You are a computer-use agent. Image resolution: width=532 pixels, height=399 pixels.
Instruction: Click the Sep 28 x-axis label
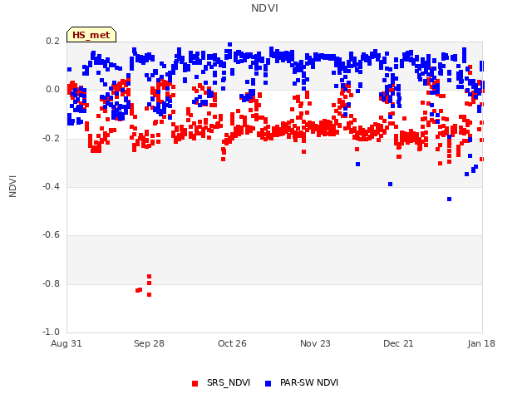pos(149,343)
